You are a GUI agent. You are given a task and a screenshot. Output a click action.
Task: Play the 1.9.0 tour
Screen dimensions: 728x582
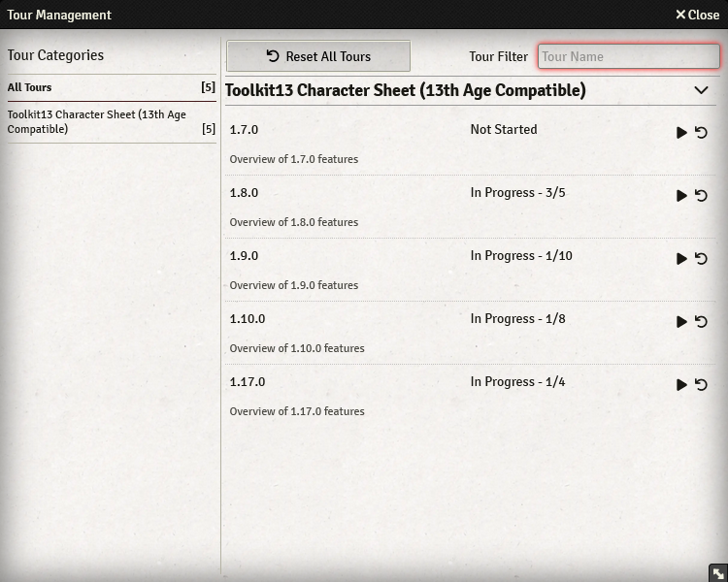tap(681, 259)
